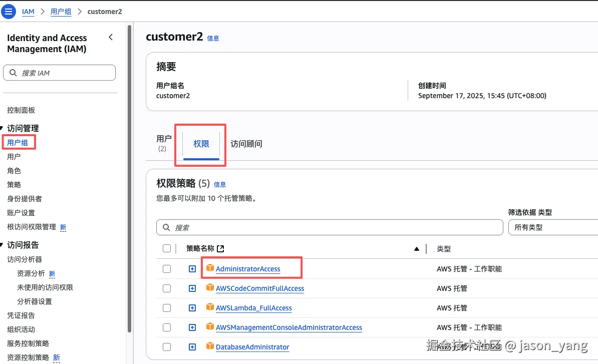
Task: Open 根访问权限管理 in the sidebar
Action: [32, 227]
